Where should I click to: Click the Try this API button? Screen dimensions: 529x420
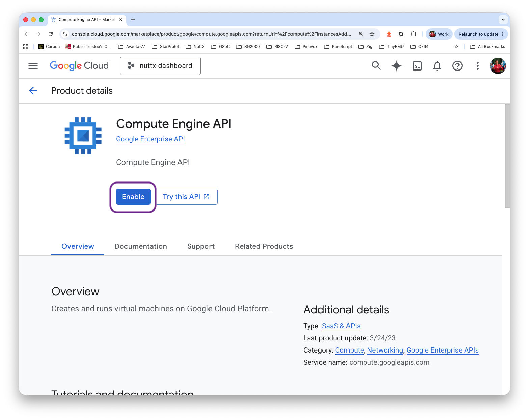[x=186, y=197]
